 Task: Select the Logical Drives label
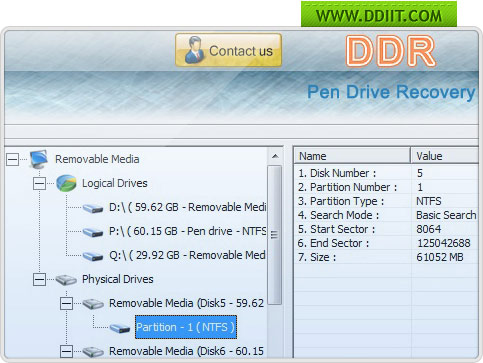[115, 183]
